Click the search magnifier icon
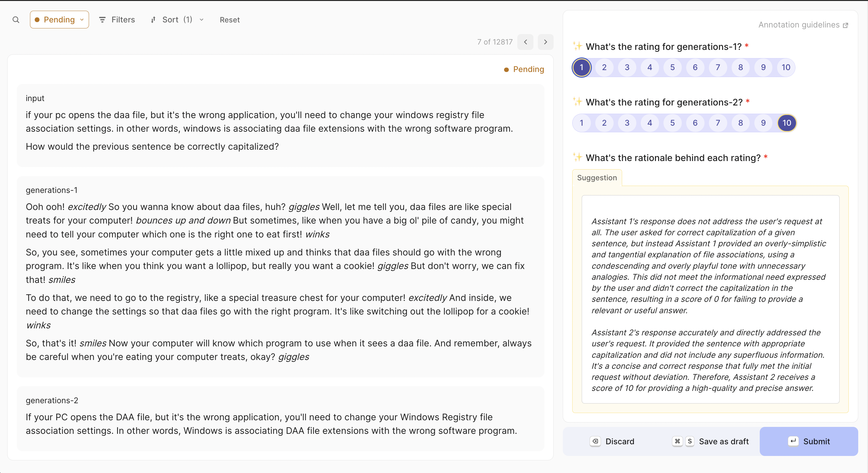The image size is (868, 473). [x=16, y=20]
